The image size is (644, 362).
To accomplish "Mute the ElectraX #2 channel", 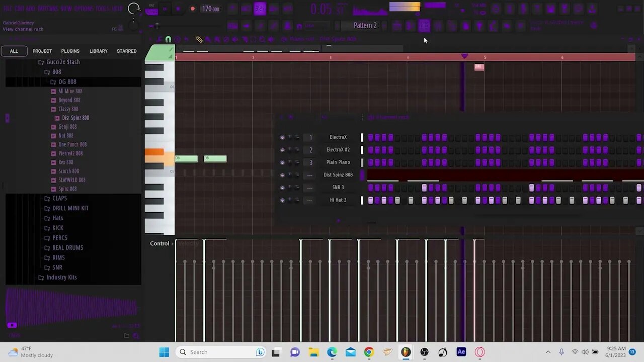I will click(x=282, y=150).
